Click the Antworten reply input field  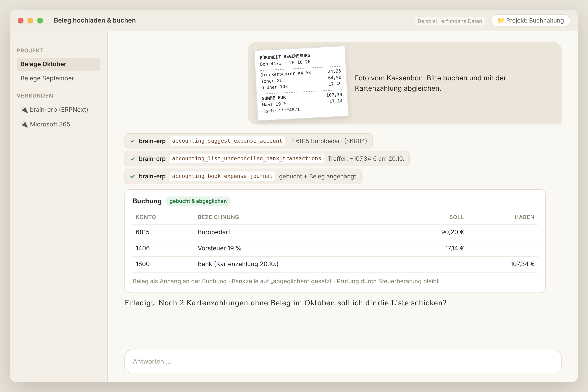point(343,362)
